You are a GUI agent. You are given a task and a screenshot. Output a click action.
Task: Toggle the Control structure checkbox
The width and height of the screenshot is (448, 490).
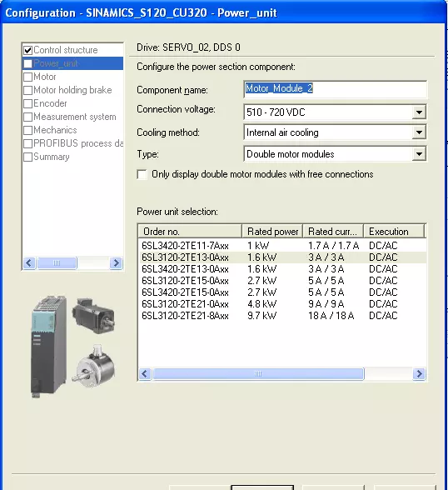[x=28, y=50]
